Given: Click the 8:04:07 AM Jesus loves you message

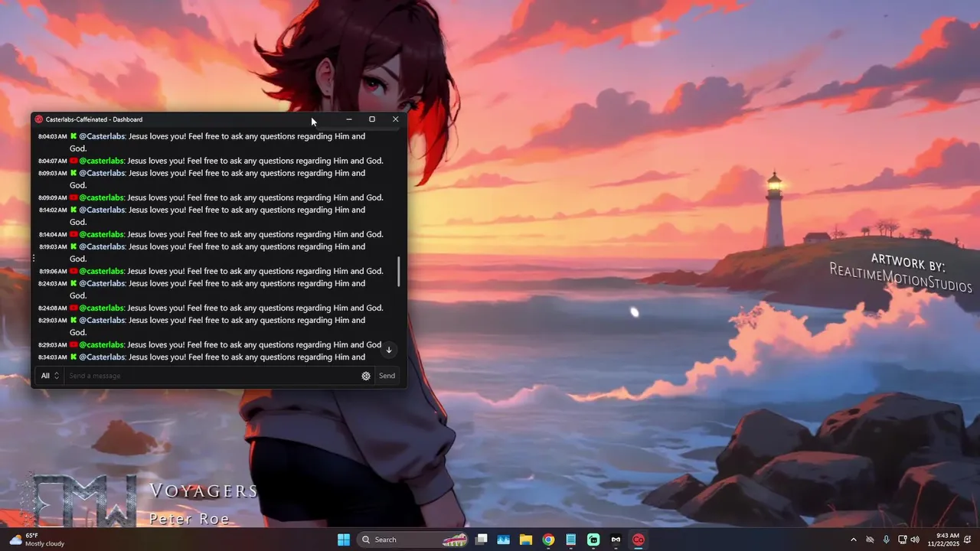Looking at the screenshot, I should 256,161.
